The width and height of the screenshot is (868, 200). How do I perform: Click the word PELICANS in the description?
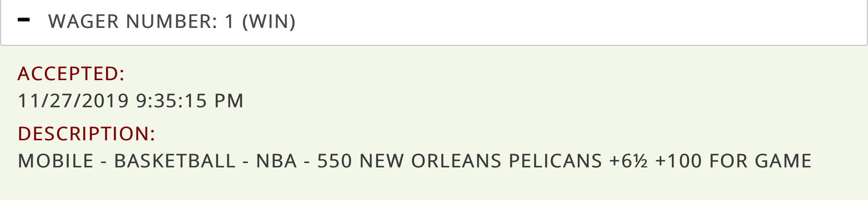pyautogui.click(x=555, y=161)
